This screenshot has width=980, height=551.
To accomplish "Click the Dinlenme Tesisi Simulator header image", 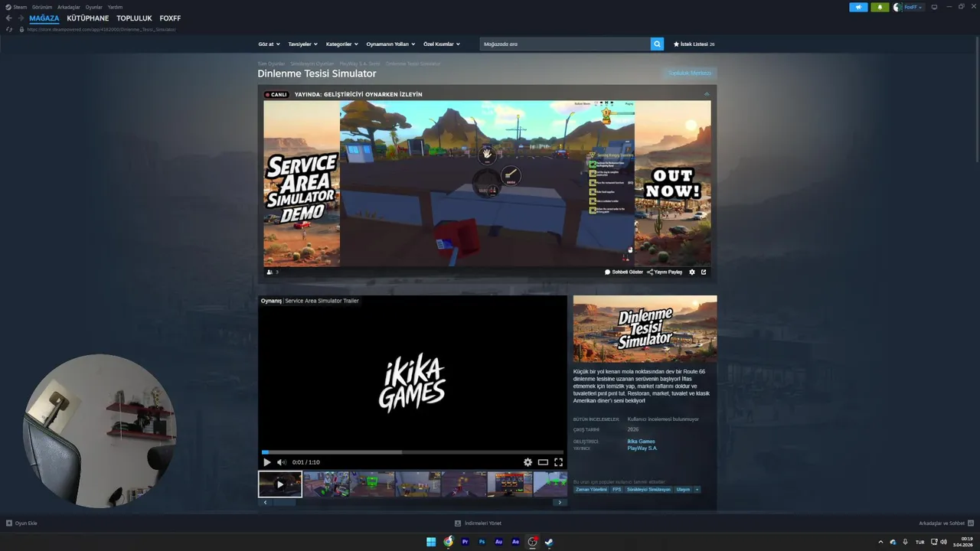I will [645, 329].
